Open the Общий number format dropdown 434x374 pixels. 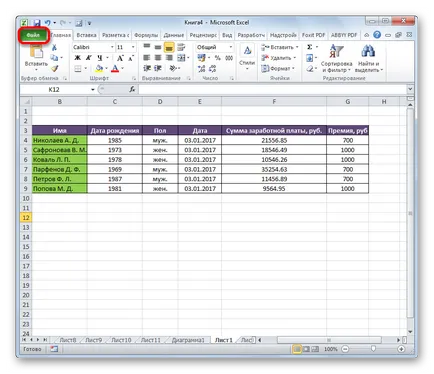click(230, 47)
